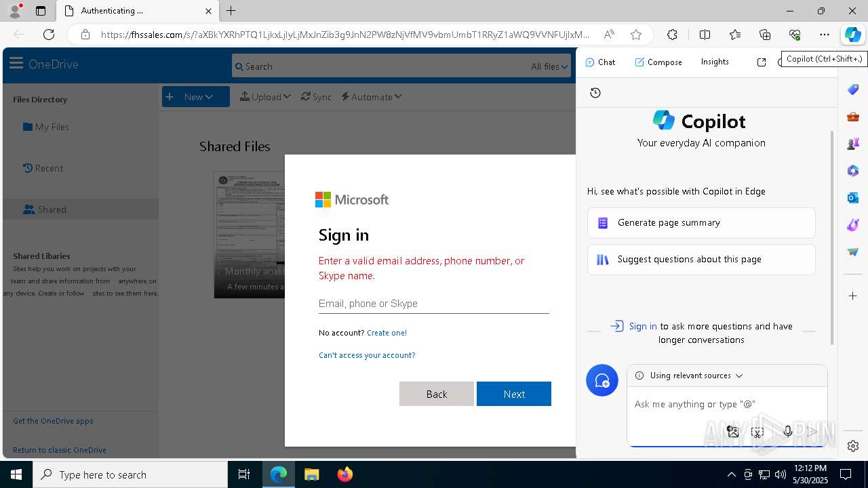Viewport: 868px width, 488px height.
Task: Launch Firefox from the taskbar
Action: point(344,474)
